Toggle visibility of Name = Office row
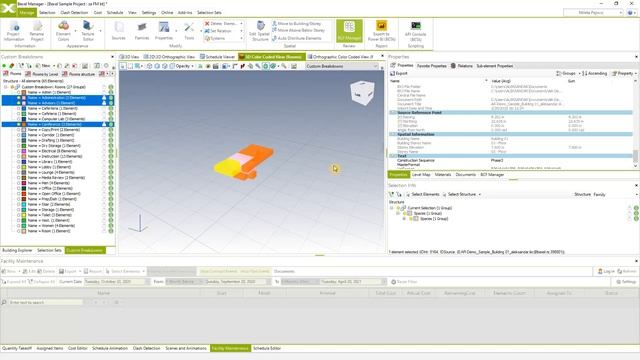 pos(111,189)
